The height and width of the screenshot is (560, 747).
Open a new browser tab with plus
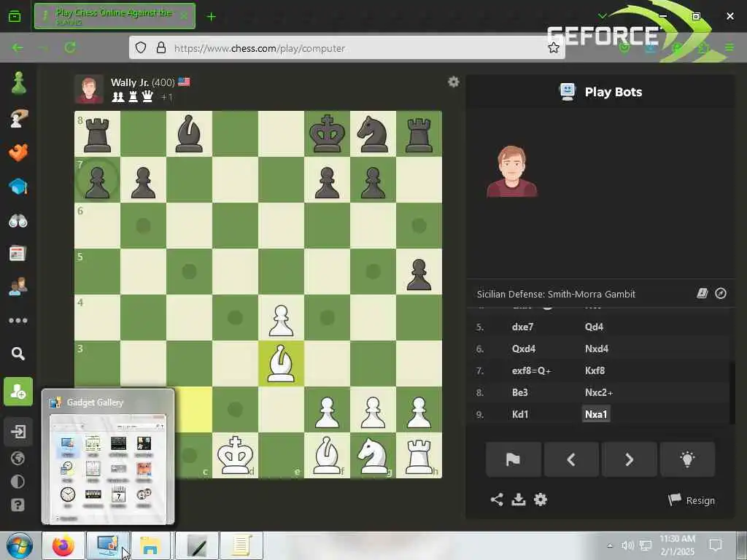coord(211,17)
